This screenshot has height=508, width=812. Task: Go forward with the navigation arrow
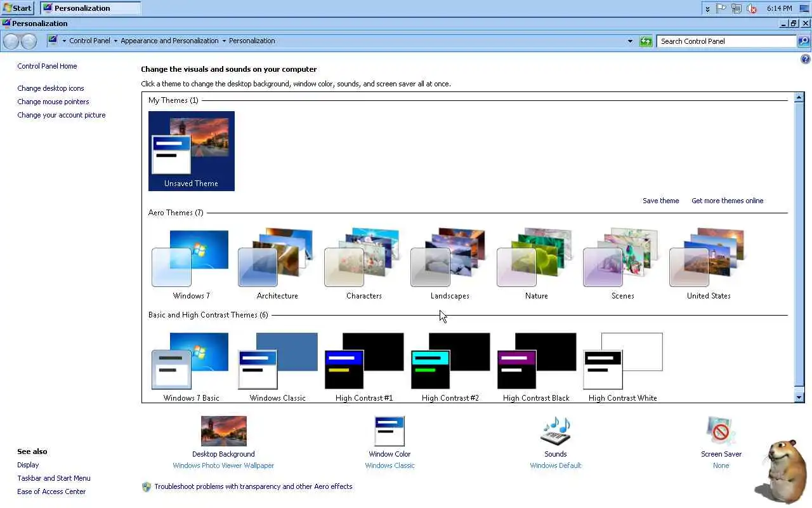tap(29, 41)
